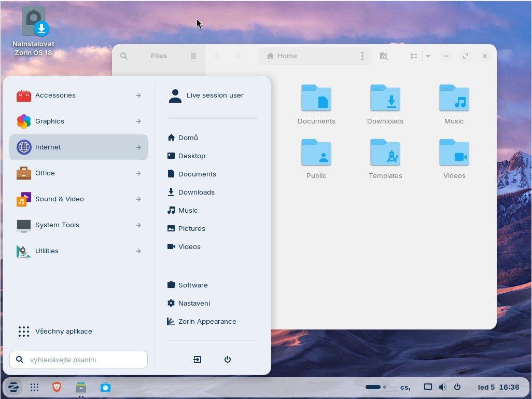Open the view options dropdown arrow in Files
Image resolution: width=532 pixels, height=399 pixels.
tap(428, 56)
